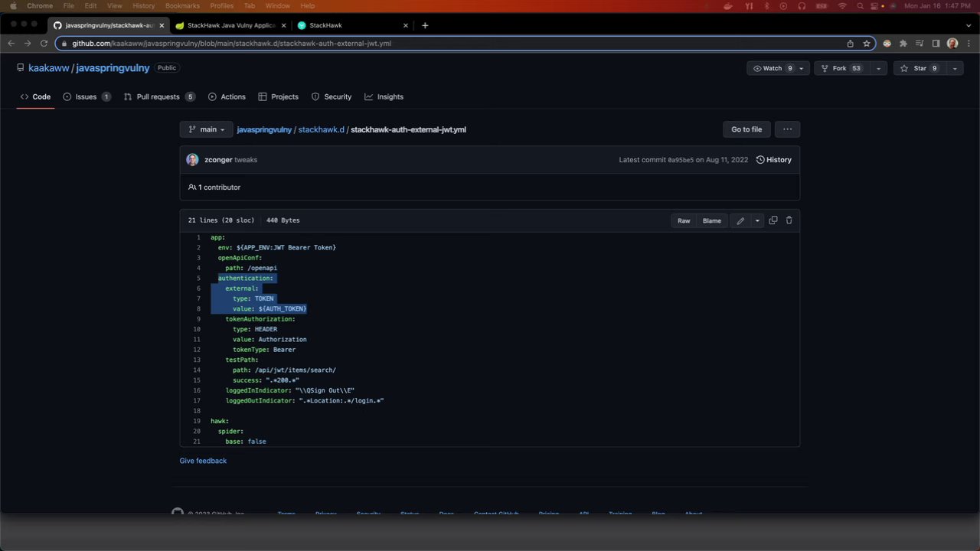Image resolution: width=980 pixels, height=551 pixels.
Task: Open the History menu in menu bar
Action: click(143, 6)
